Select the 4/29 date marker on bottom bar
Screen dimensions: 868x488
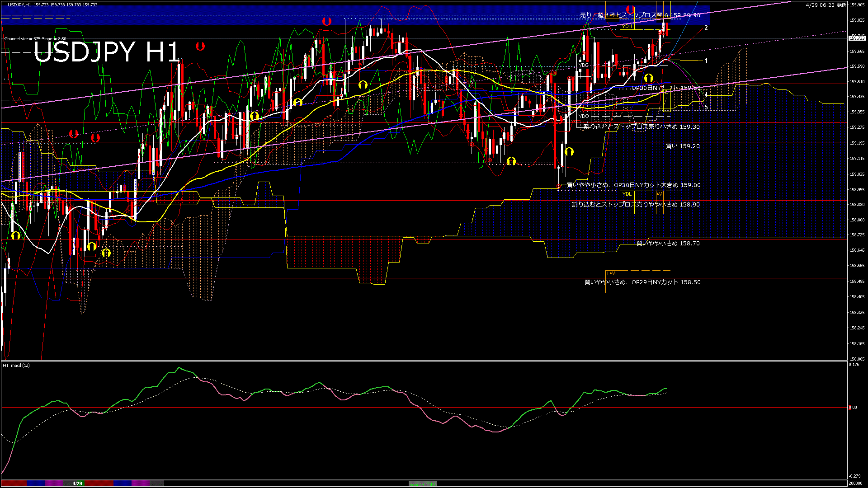(x=77, y=483)
